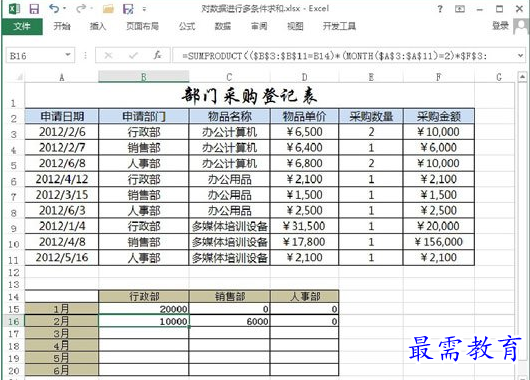Expand the formula bar with chevron
This screenshot has width=530, height=380.
(x=521, y=55)
